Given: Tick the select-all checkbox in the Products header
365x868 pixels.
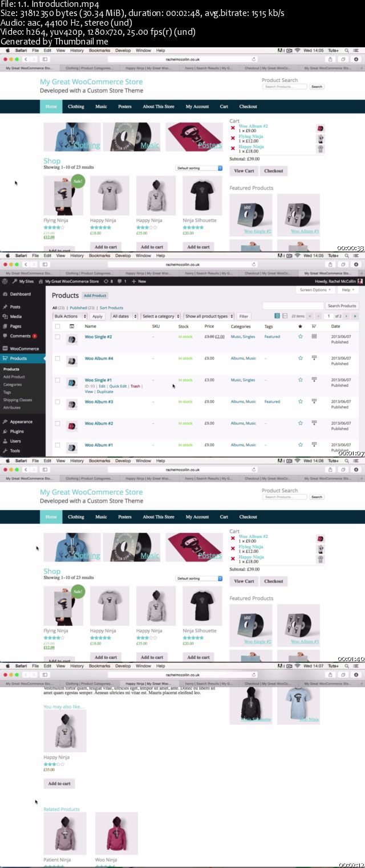Looking at the screenshot, I should tap(58, 327).
